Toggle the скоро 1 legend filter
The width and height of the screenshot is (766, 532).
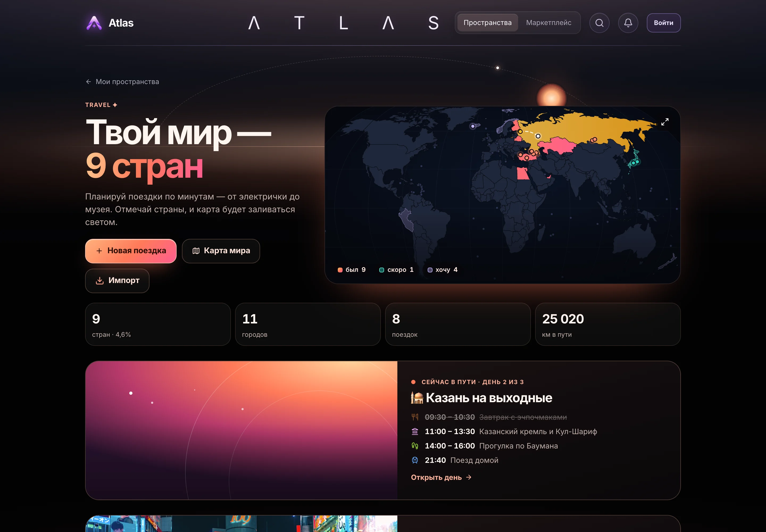click(x=396, y=270)
